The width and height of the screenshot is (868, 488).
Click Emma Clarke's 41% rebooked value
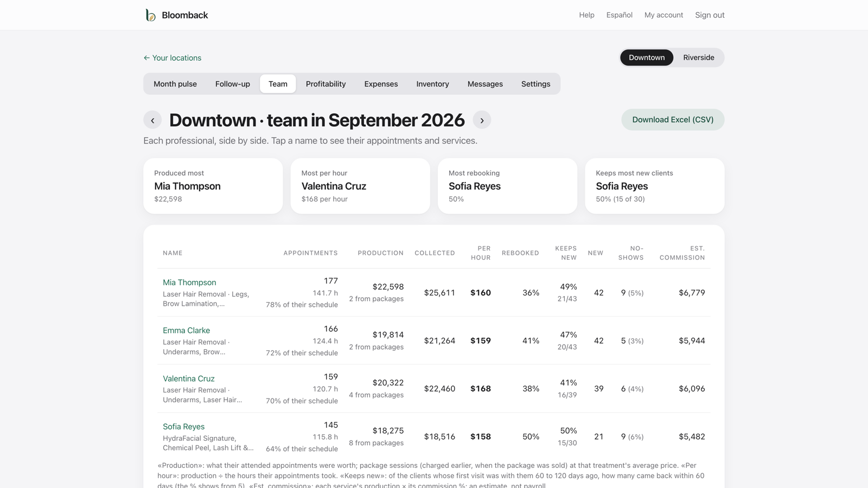tap(531, 341)
